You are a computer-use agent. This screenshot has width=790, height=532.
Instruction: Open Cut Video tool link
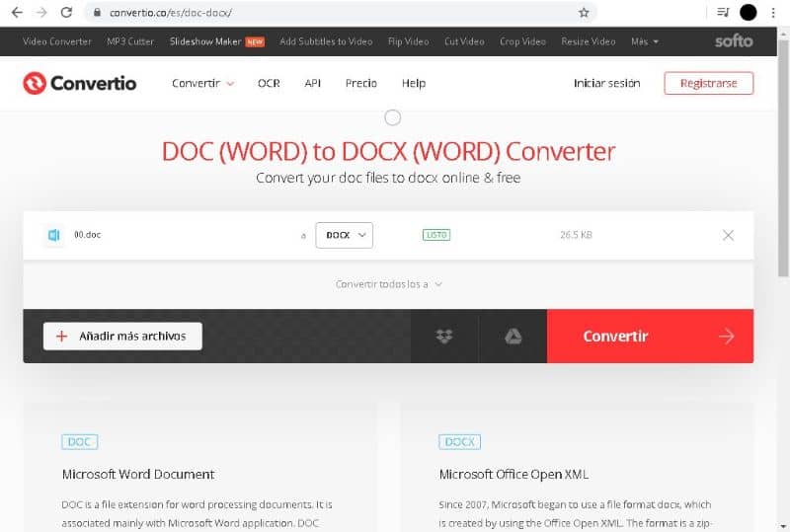click(x=464, y=41)
